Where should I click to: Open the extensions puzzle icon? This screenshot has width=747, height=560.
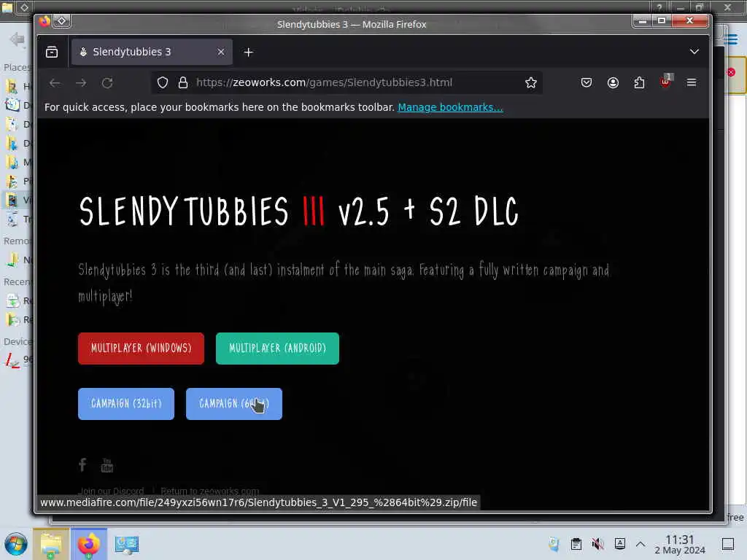[639, 82]
